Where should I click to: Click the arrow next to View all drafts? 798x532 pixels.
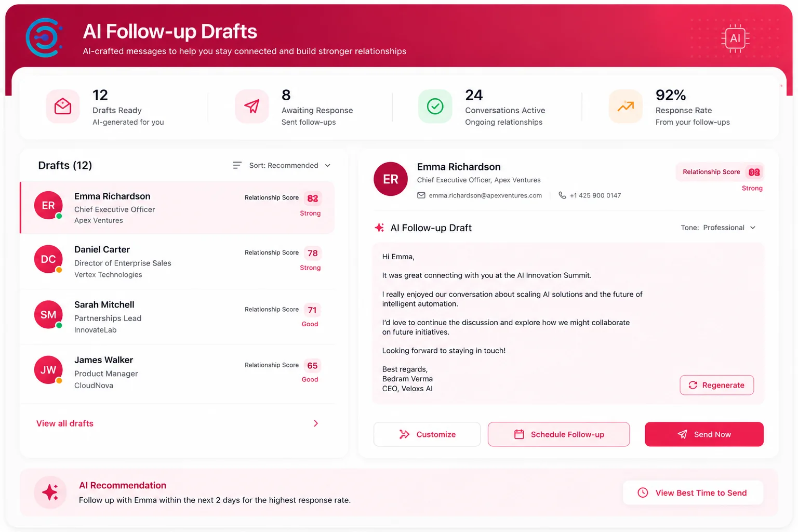316,423
